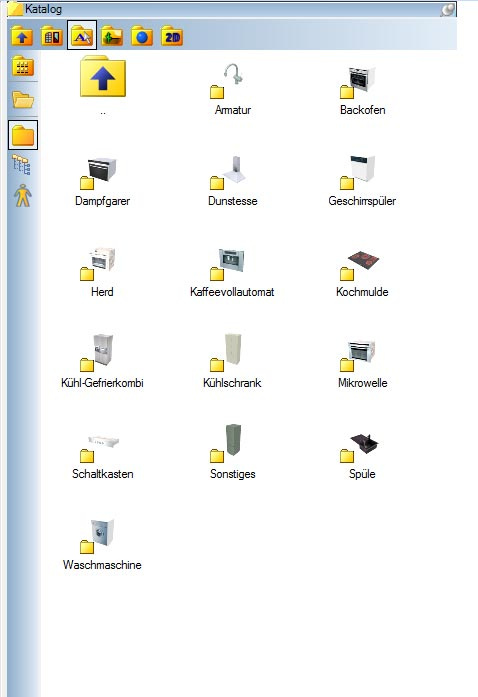Toggle the pin icon in Katalog title bar

(448, 9)
